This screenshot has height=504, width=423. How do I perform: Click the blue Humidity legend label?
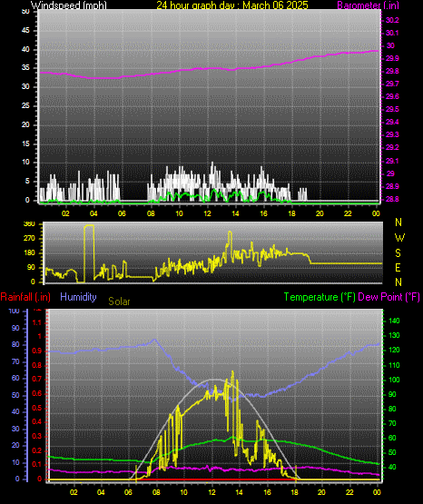pyautogui.click(x=78, y=297)
